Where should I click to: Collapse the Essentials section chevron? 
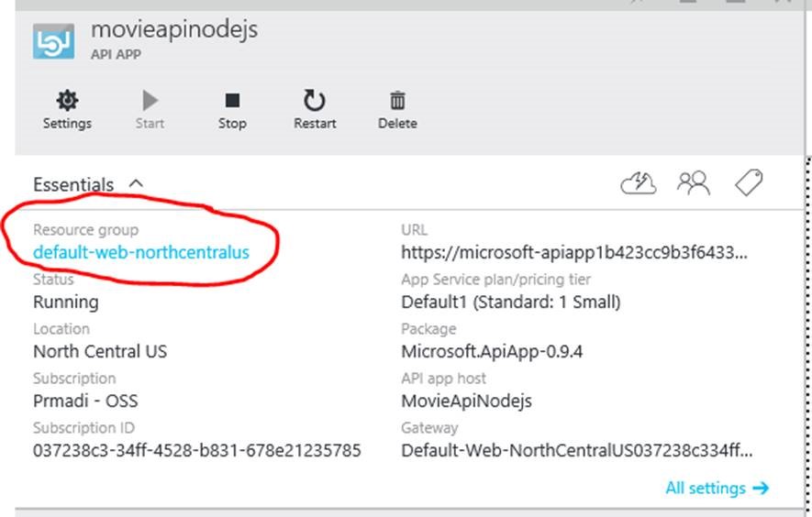[136, 183]
